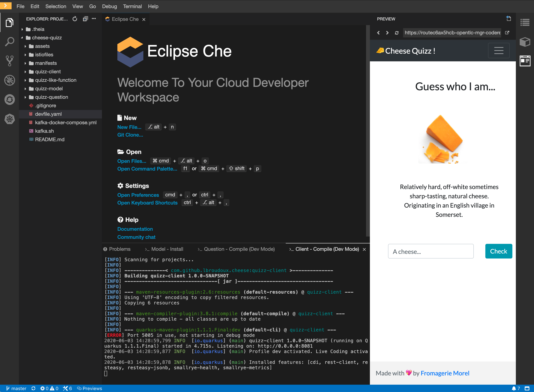Open the Search view in activity bar
This screenshot has height=392, width=534.
coord(9,42)
